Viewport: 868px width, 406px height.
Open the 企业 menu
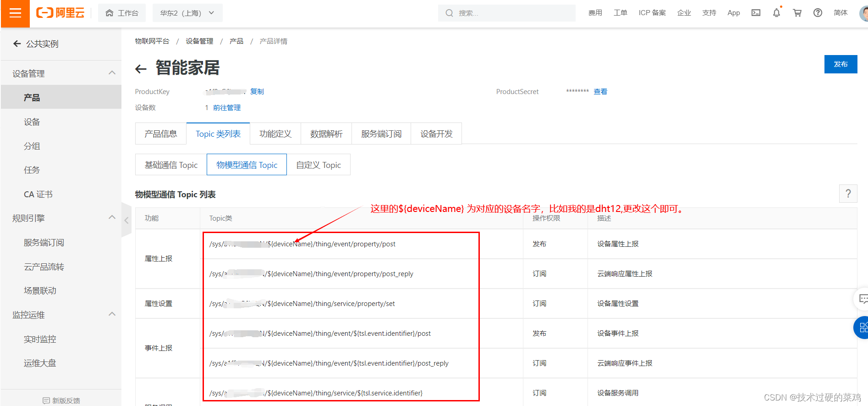click(x=684, y=13)
